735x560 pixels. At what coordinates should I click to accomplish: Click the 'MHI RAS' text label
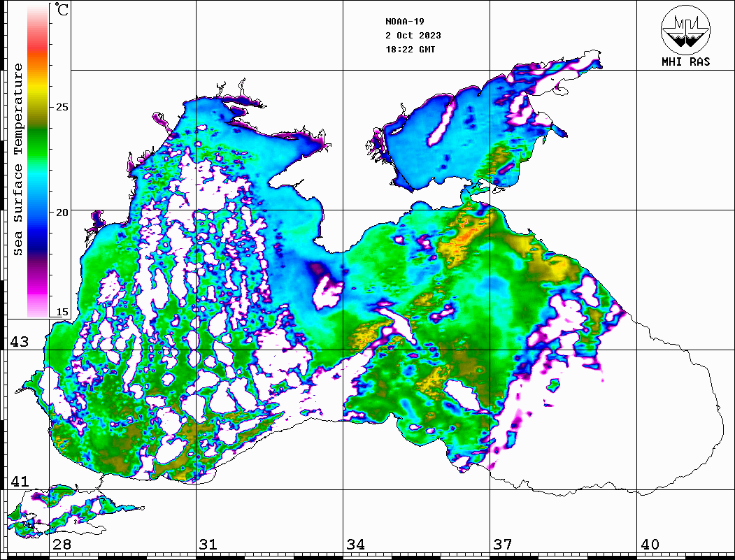click(x=686, y=62)
